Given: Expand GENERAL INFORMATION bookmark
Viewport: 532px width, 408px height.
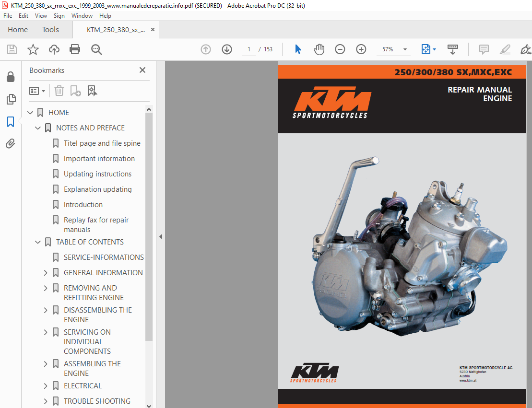Looking at the screenshot, I should coord(46,273).
